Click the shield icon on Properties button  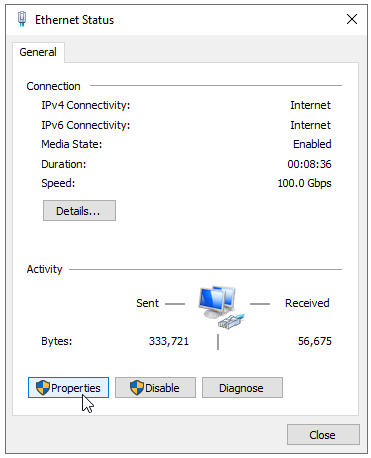[43, 388]
